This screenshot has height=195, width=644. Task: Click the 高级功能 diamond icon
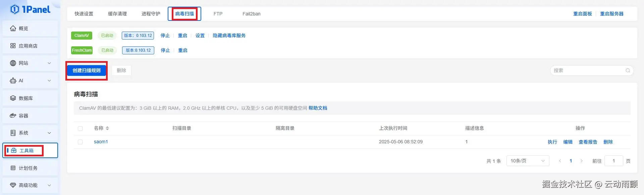click(x=13, y=185)
